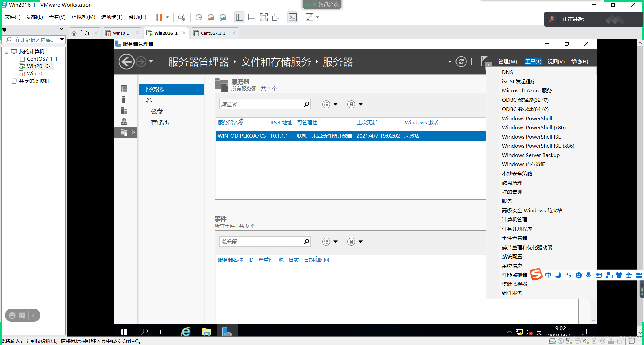Click all servers icon in sidebar
This screenshot has height=345, width=644.
coord(124,111)
